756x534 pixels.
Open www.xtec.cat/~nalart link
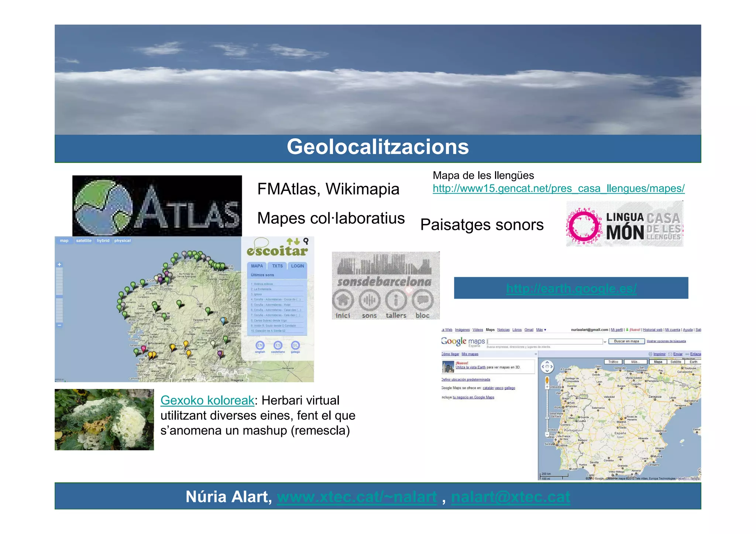357,497
